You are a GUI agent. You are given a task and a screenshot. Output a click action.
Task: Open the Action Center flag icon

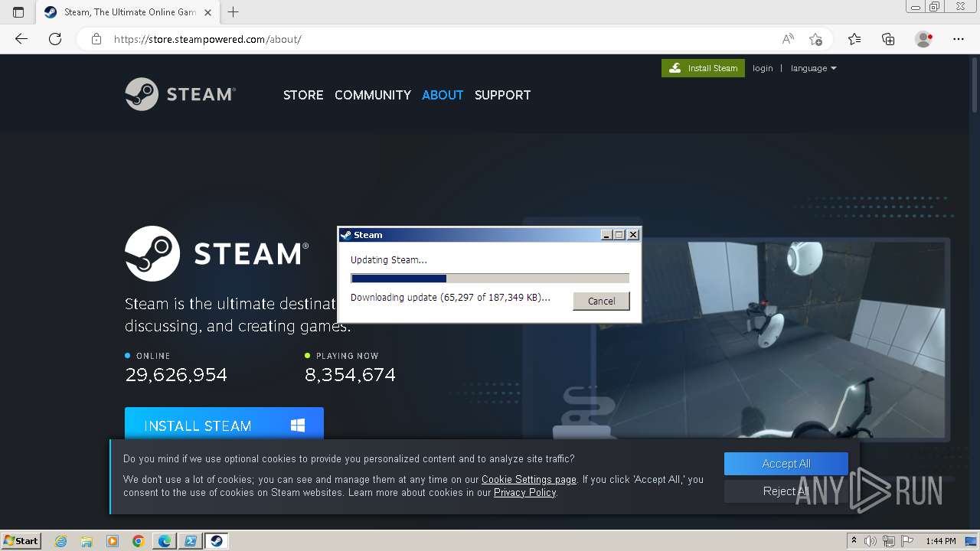(907, 541)
